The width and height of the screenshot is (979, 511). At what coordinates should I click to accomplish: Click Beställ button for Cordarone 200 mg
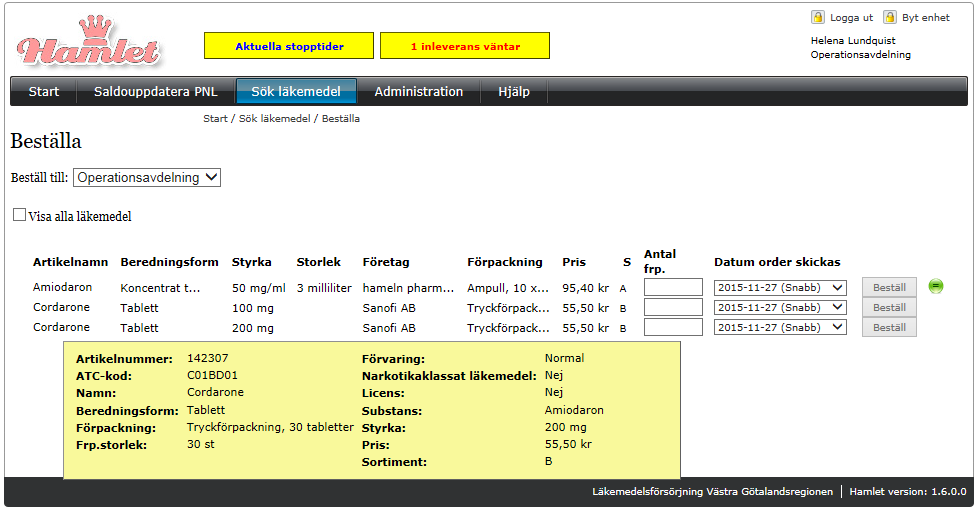coord(889,327)
